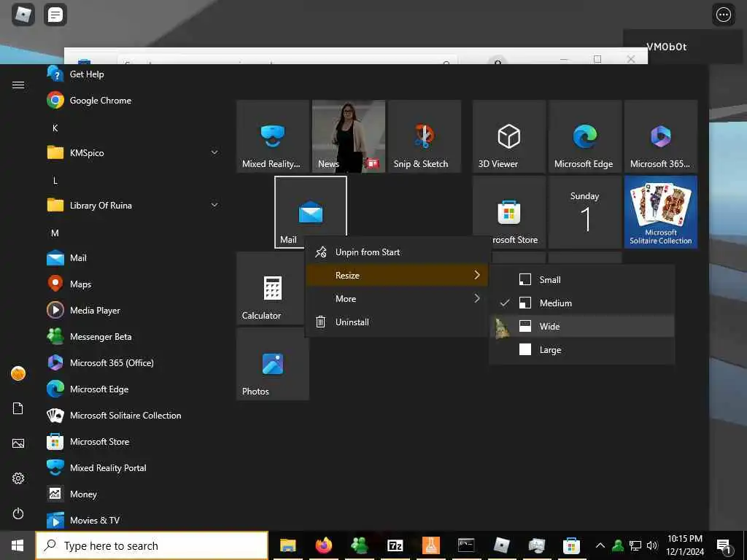Screen dimensions: 747x560
Task: Open the Pictures shortcut in Start sidebar
Action: tap(18, 443)
